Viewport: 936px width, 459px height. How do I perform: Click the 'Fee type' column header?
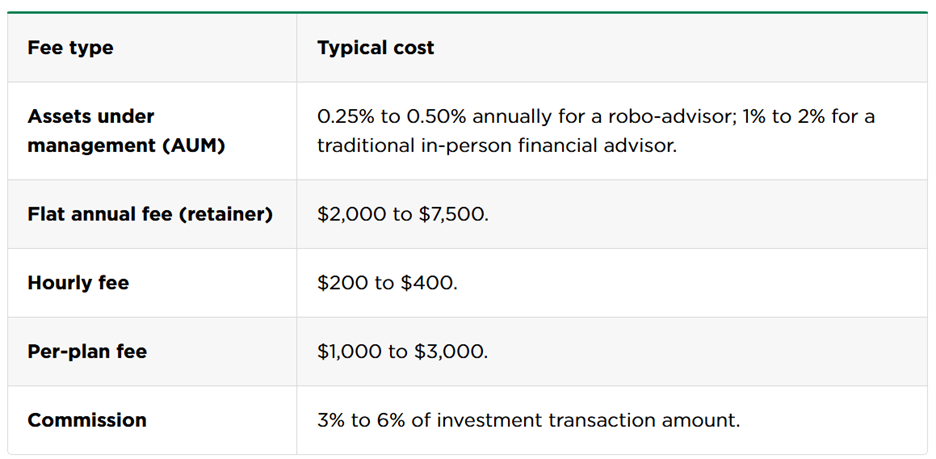click(x=70, y=48)
